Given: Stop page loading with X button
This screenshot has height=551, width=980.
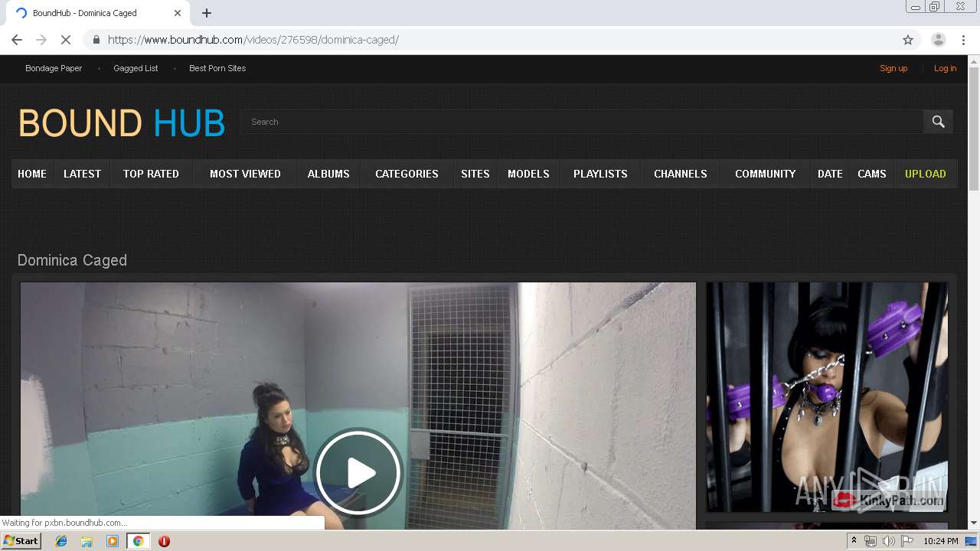Looking at the screenshot, I should tap(66, 40).
